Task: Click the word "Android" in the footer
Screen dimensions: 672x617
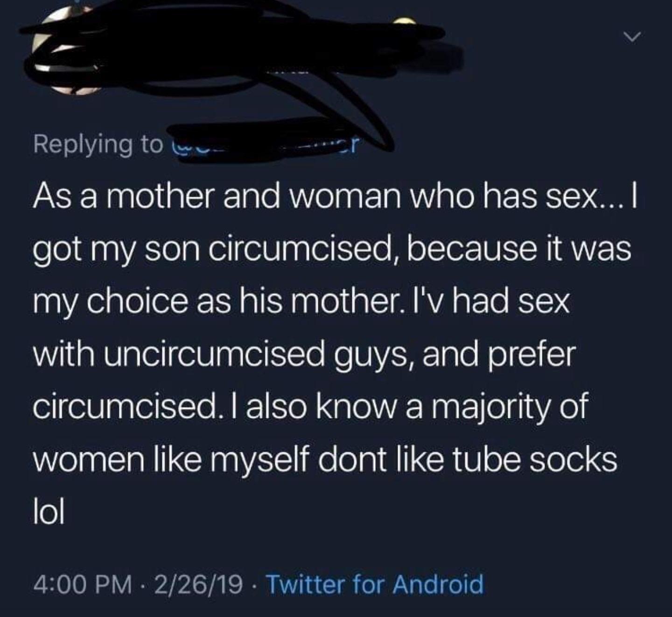Action: click(438, 584)
